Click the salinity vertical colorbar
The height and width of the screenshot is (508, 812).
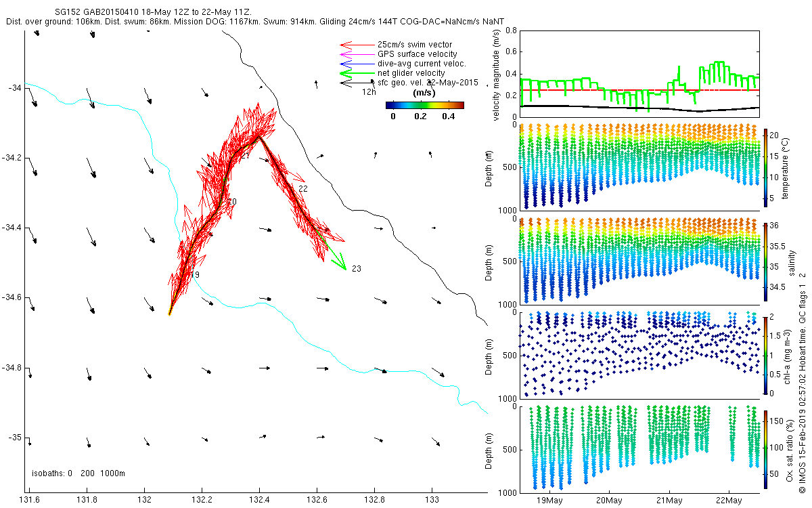[x=765, y=261]
